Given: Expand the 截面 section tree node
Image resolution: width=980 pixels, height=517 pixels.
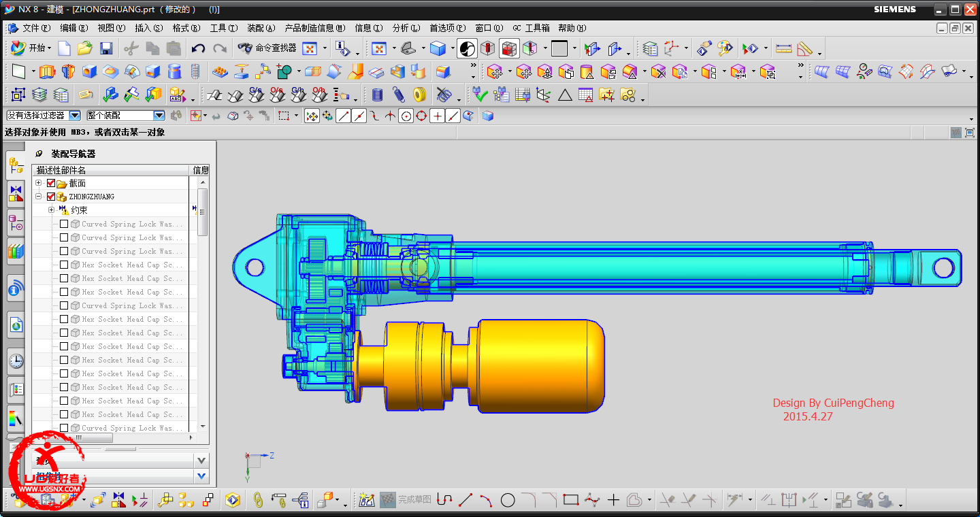Looking at the screenshot, I should tap(39, 183).
